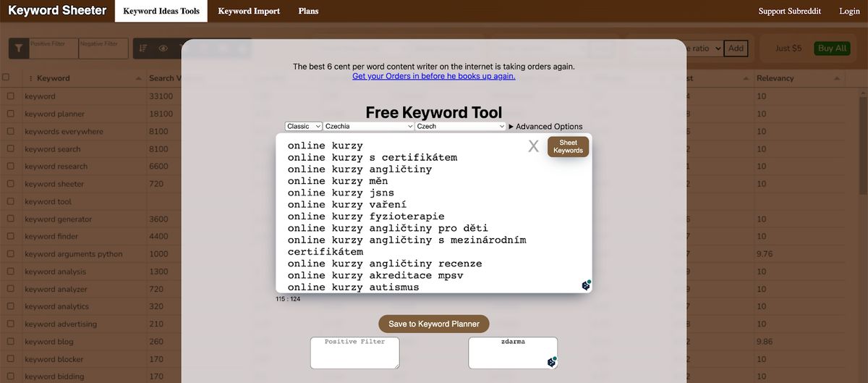Click the 'Just $5' label
This screenshot has width=868, height=383.
788,49
